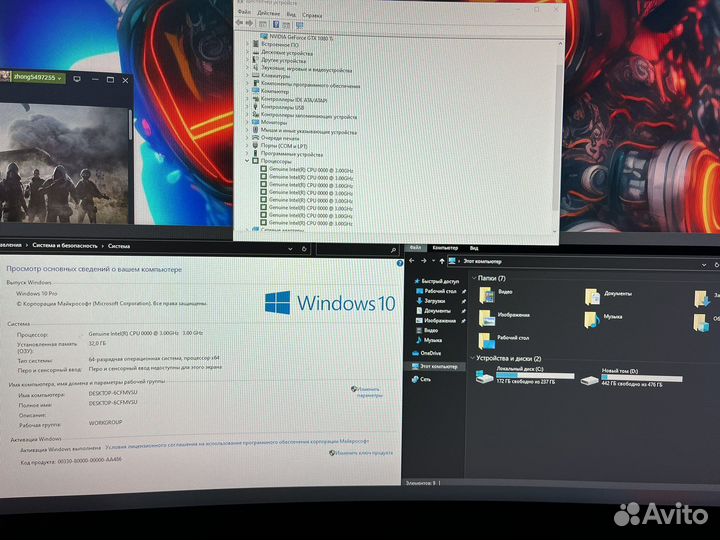Screen dimensions: 720x540
Task: Select Этот компьютер in Explorer sidebar
Action: (x=434, y=366)
